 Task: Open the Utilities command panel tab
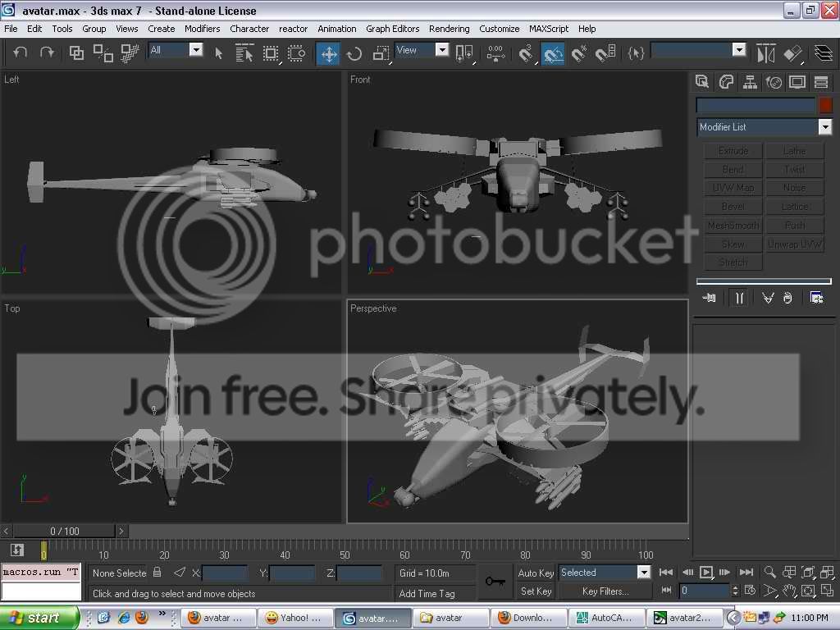click(x=821, y=82)
